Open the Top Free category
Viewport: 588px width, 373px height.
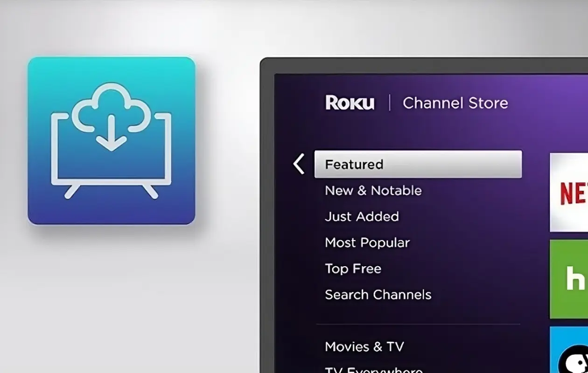tap(353, 269)
